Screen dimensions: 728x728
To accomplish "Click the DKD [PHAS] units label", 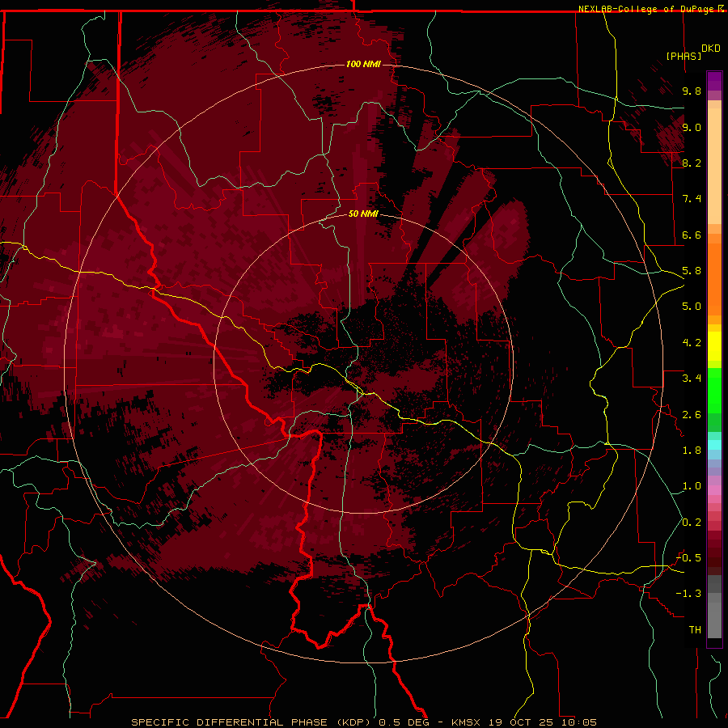I will [692, 52].
